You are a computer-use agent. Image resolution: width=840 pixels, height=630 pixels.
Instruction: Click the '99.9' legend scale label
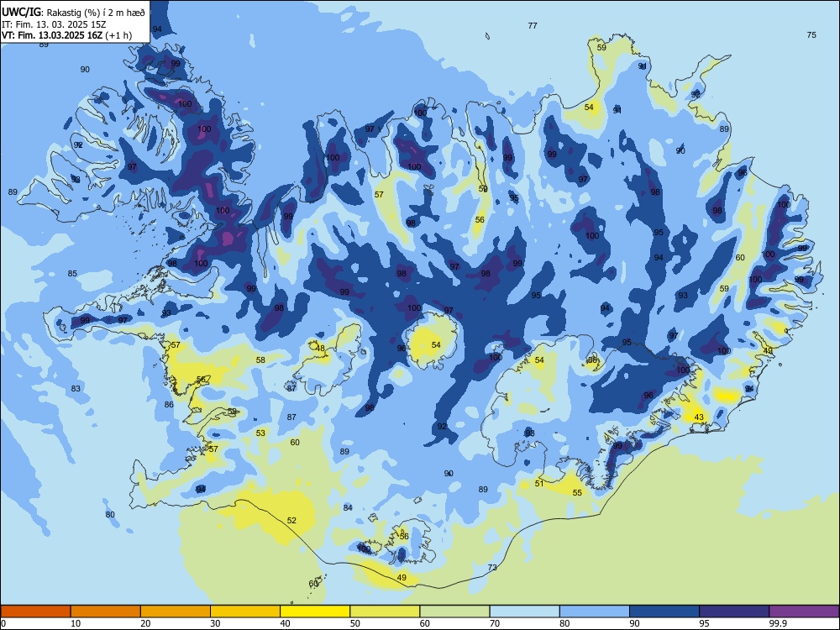pyautogui.click(x=777, y=623)
